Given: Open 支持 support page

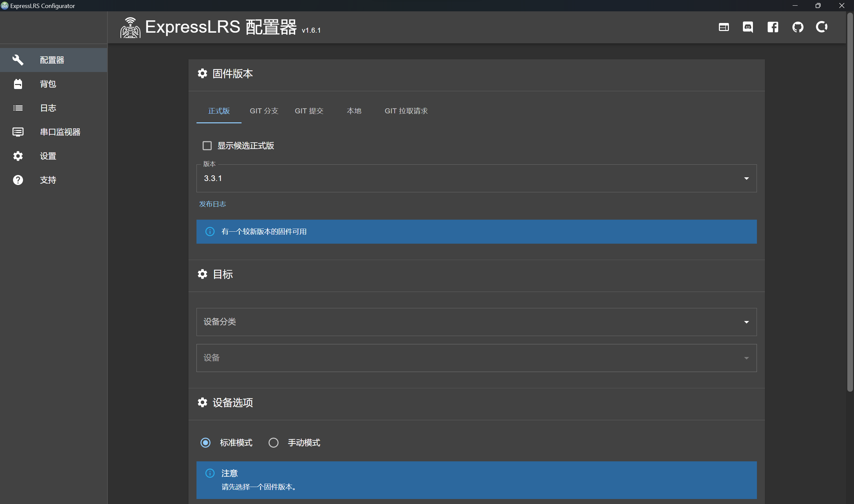Looking at the screenshot, I should (x=48, y=180).
